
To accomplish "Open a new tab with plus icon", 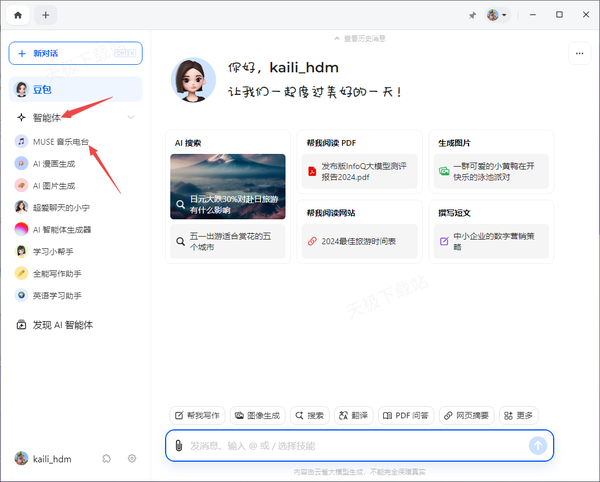I will 46,15.
